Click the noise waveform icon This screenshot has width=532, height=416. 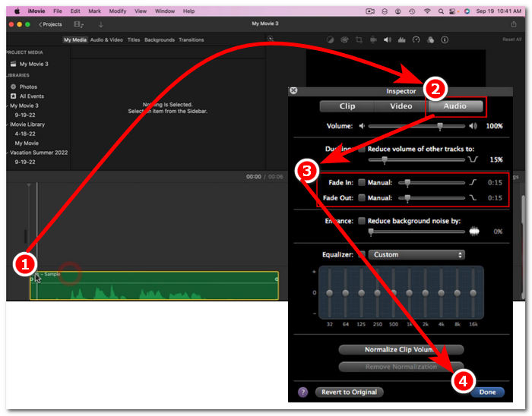pyautogui.click(x=474, y=232)
